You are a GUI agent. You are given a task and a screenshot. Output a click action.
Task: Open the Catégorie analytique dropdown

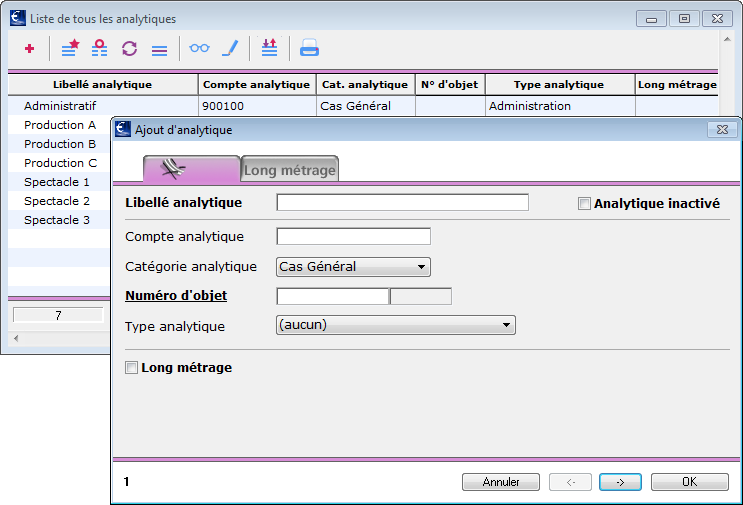pos(353,267)
